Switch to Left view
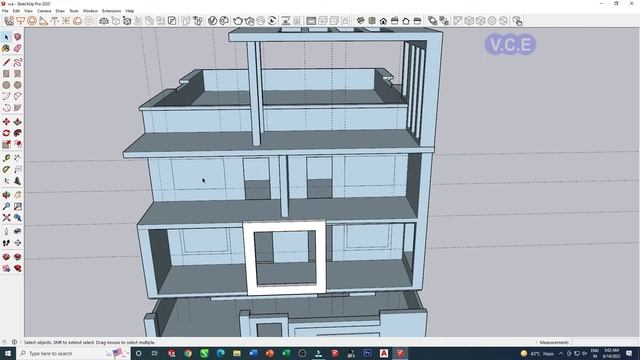Viewport: 640px width, 360px height. coord(417,21)
